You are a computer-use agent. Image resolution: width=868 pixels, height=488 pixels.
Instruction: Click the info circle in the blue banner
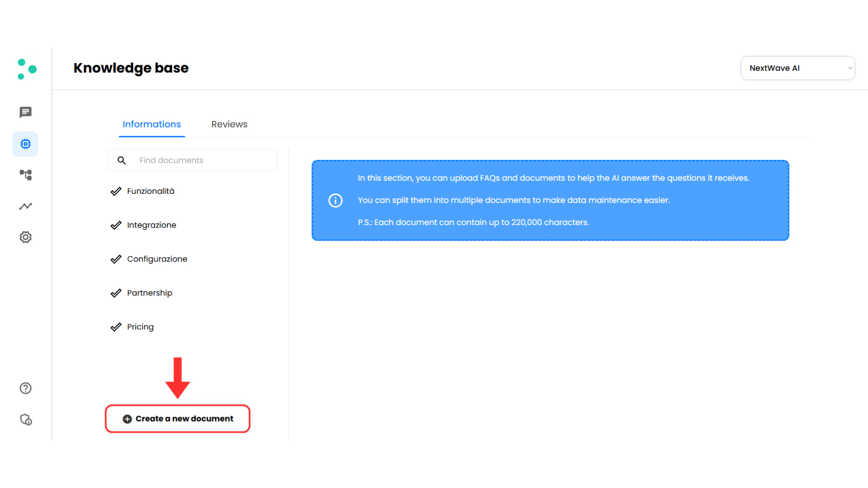tap(335, 200)
